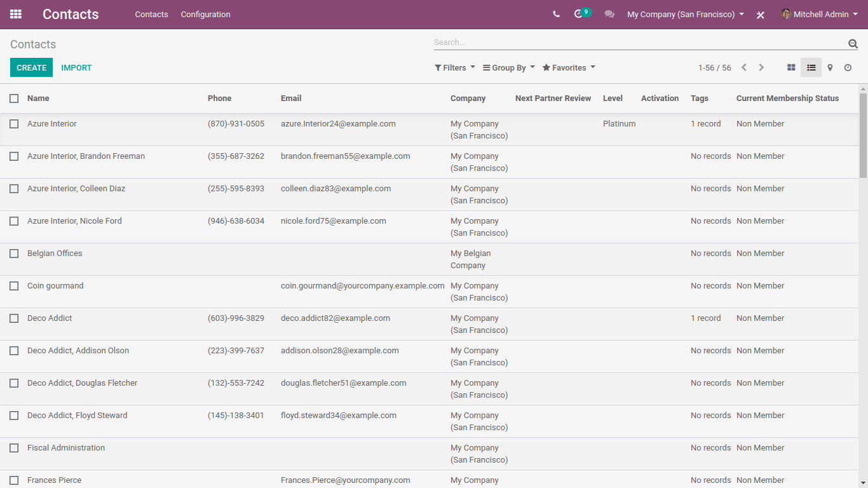Select the Azure Interior row checkbox
This screenshot has height=488, width=868.
14,124
